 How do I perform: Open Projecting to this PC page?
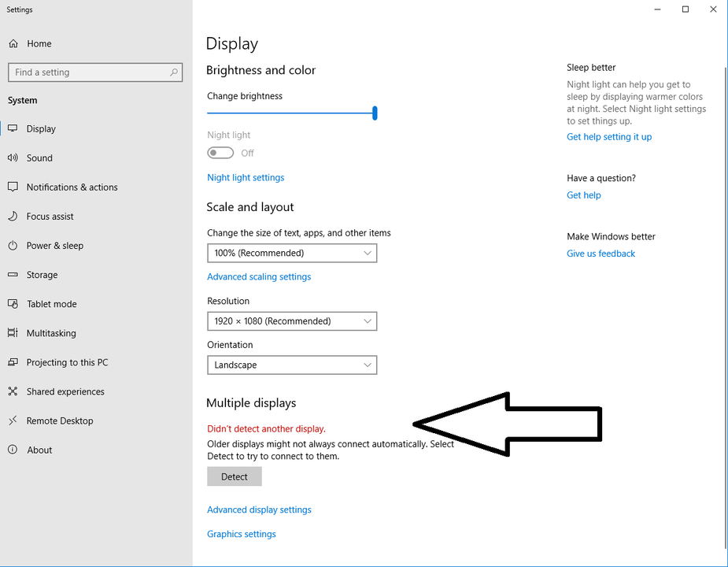[x=67, y=362]
